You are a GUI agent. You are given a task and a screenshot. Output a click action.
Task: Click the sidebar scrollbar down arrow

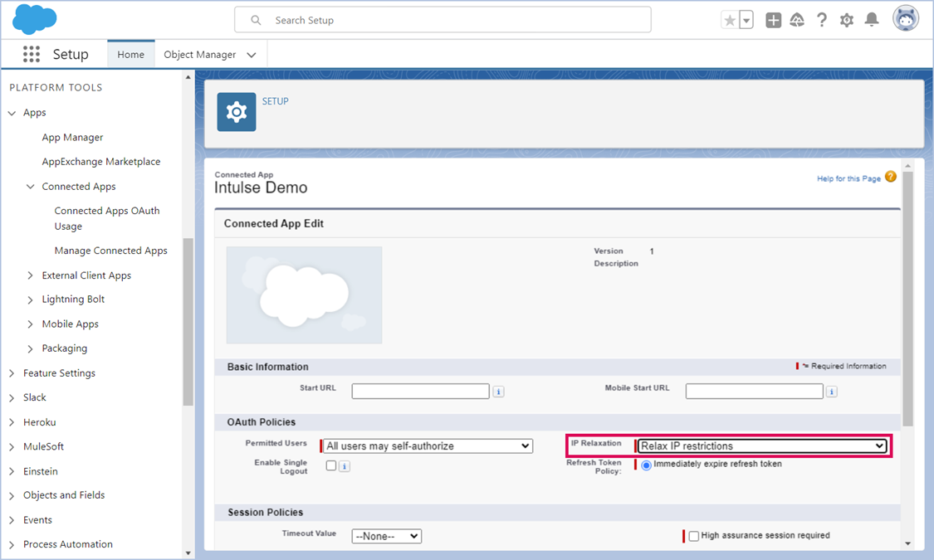[x=188, y=553]
